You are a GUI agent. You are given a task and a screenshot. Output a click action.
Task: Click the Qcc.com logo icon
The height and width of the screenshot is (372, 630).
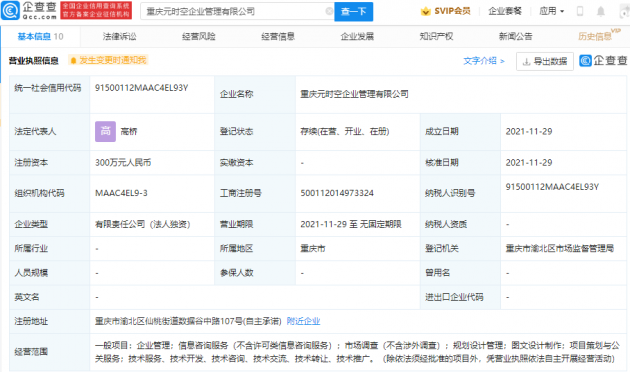tap(10, 10)
